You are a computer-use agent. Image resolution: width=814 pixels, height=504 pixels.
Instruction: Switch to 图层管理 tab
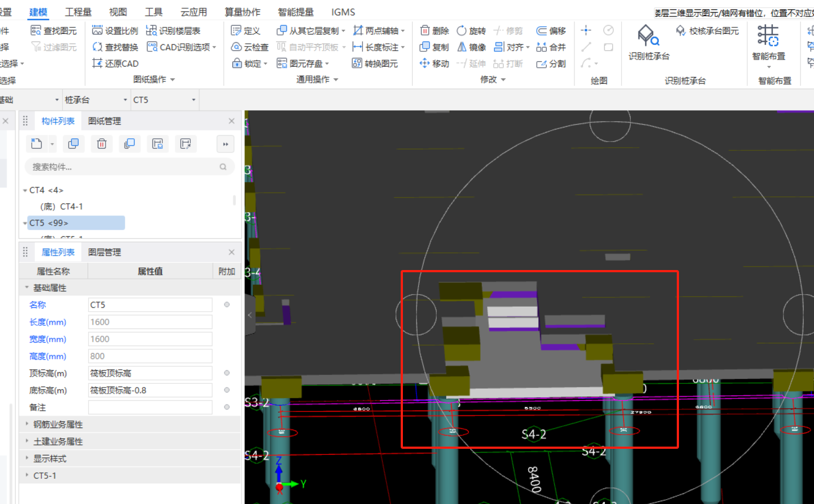coord(104,252)
